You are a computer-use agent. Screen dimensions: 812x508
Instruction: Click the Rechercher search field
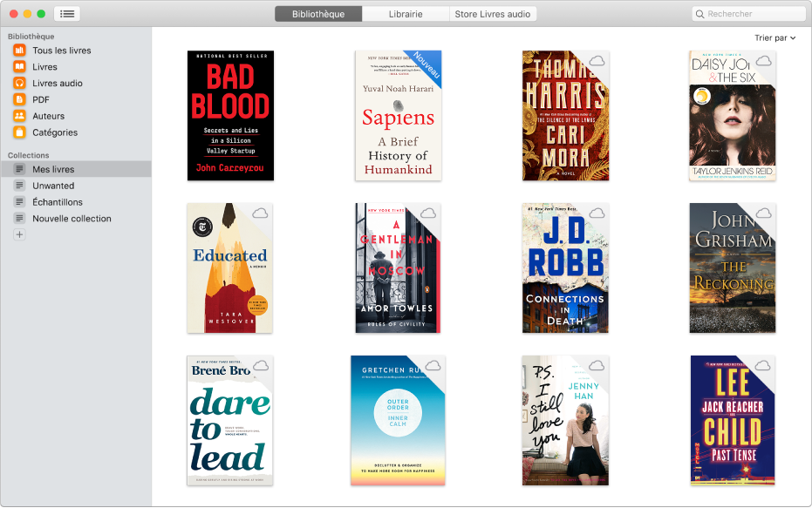click(x=749, y=14)
